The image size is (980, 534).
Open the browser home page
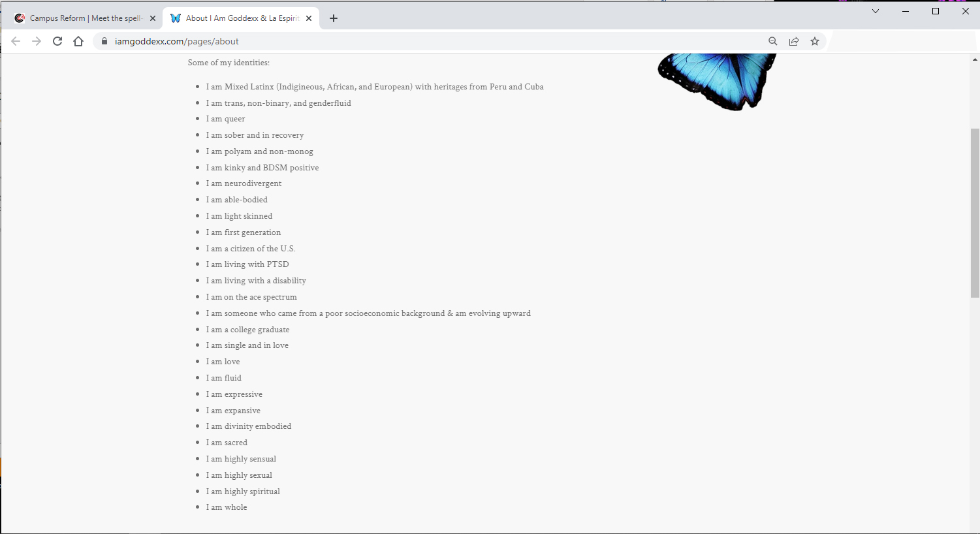78,41
